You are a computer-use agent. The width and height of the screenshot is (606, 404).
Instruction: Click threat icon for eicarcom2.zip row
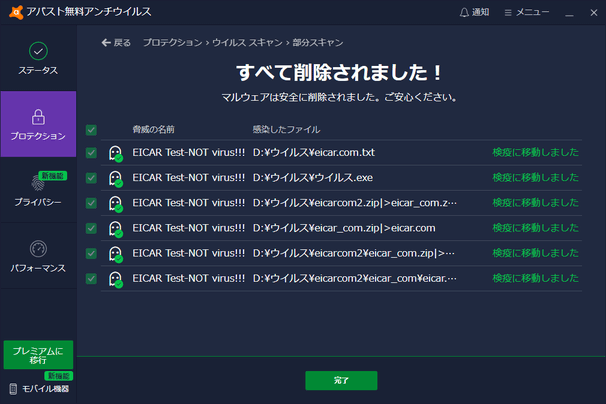pyautogui.click(x=116, y=203)
